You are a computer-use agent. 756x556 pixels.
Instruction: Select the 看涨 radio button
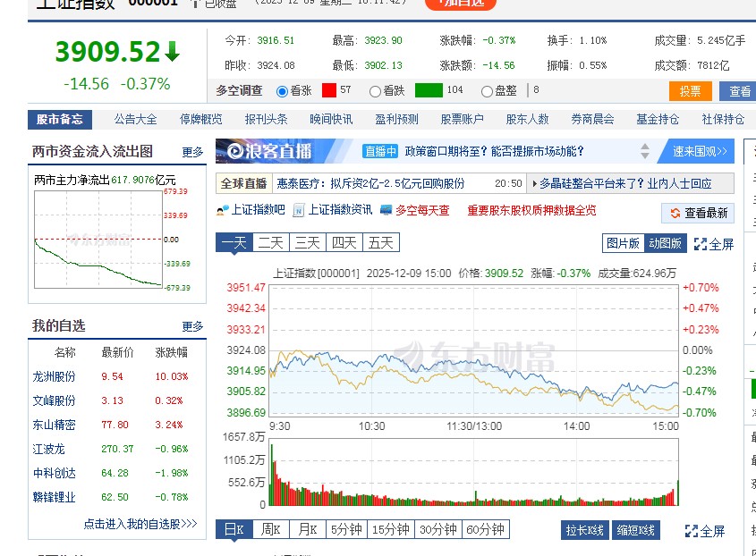click(x=284, y=89)
